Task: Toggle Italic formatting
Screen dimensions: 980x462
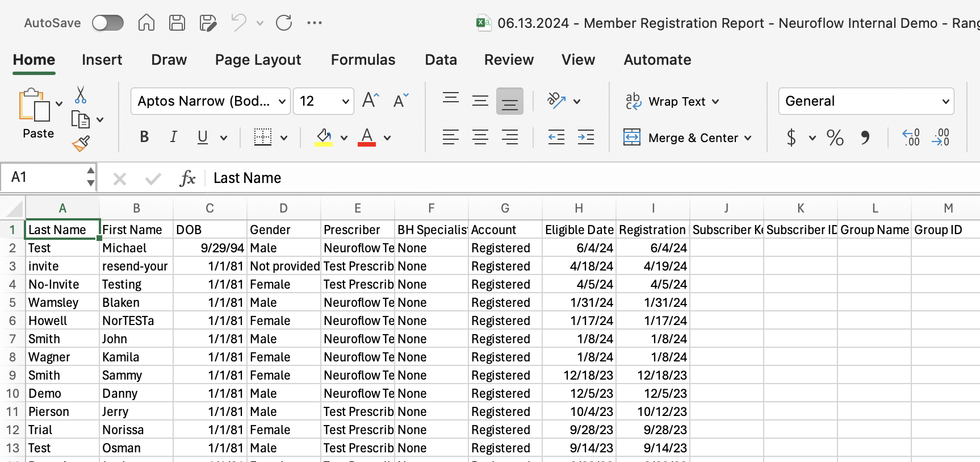Action: 173,137
